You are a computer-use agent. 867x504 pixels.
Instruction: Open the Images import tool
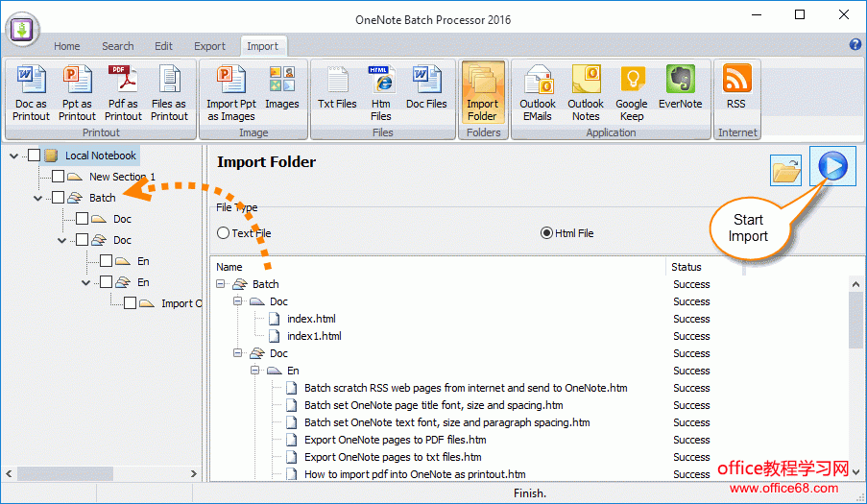tap(282, 88)
